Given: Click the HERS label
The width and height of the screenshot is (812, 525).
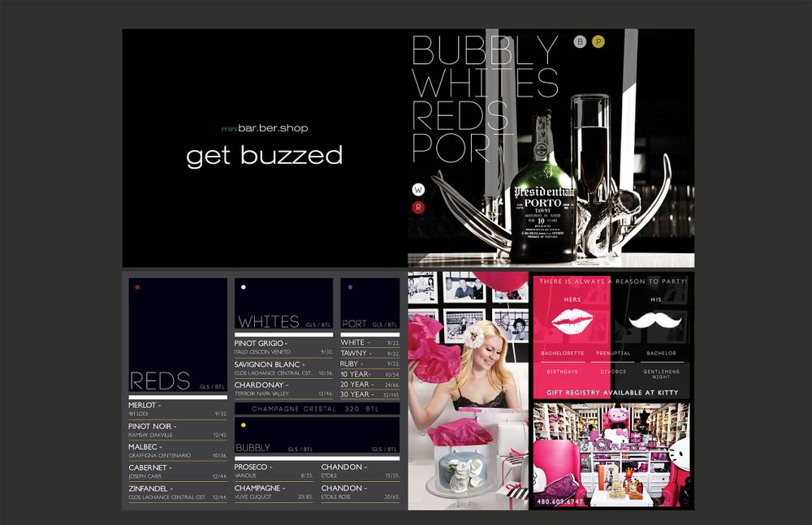Looking at the screenshot, I should [572, 299].
